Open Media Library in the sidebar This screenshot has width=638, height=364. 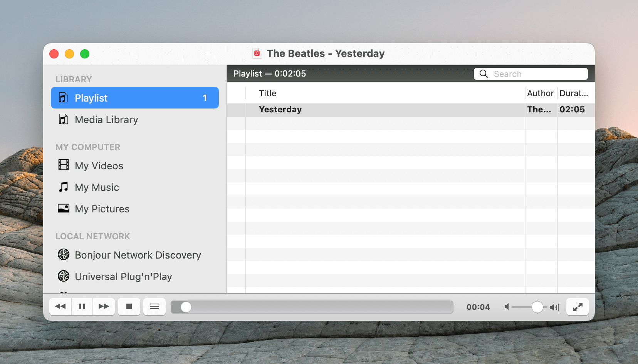(106, 120)
